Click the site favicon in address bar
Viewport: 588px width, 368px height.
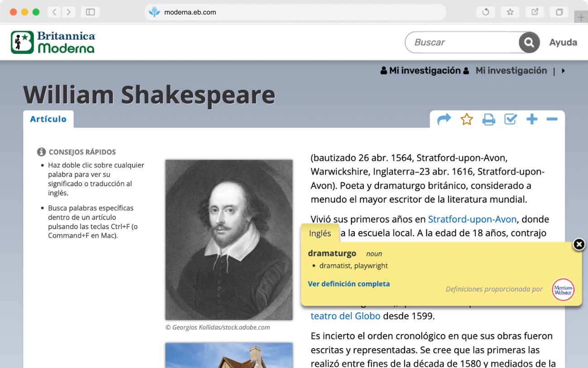(154, 12)
